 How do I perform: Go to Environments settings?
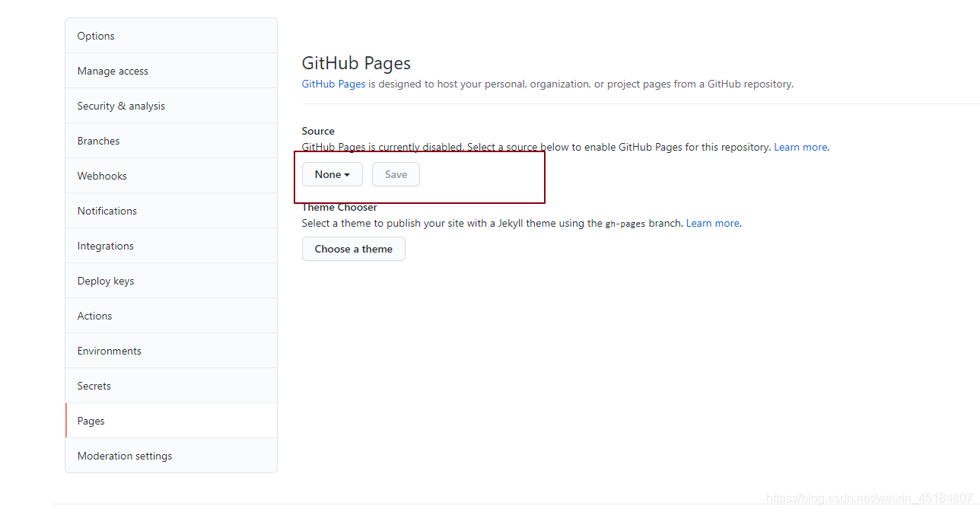(171, 351)
